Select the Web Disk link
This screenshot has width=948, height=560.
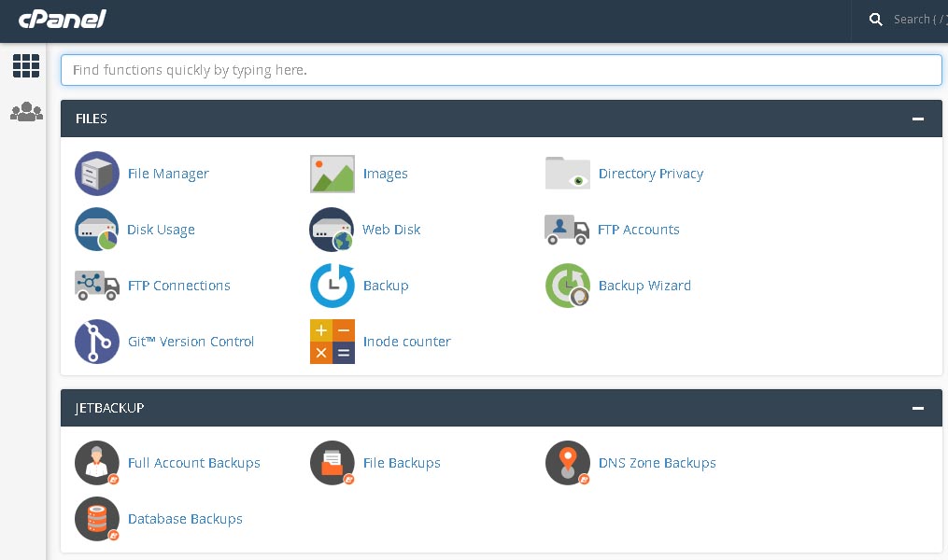coord(391,230)
